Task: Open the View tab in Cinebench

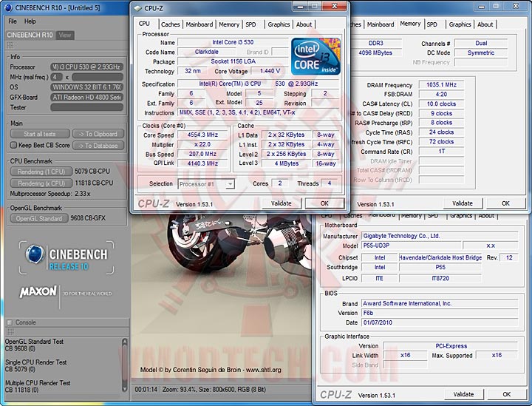Action: (65, 35)
